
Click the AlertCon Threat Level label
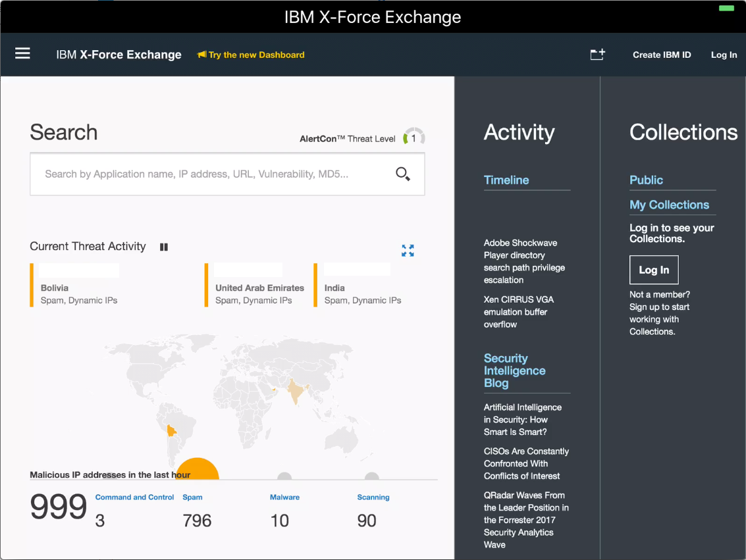(347, 139)
